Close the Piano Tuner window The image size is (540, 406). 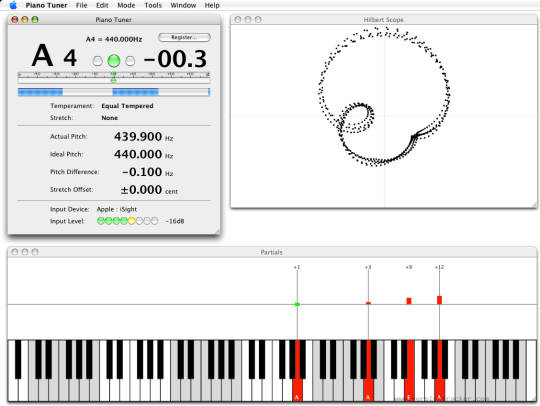(x=15, y=20)
